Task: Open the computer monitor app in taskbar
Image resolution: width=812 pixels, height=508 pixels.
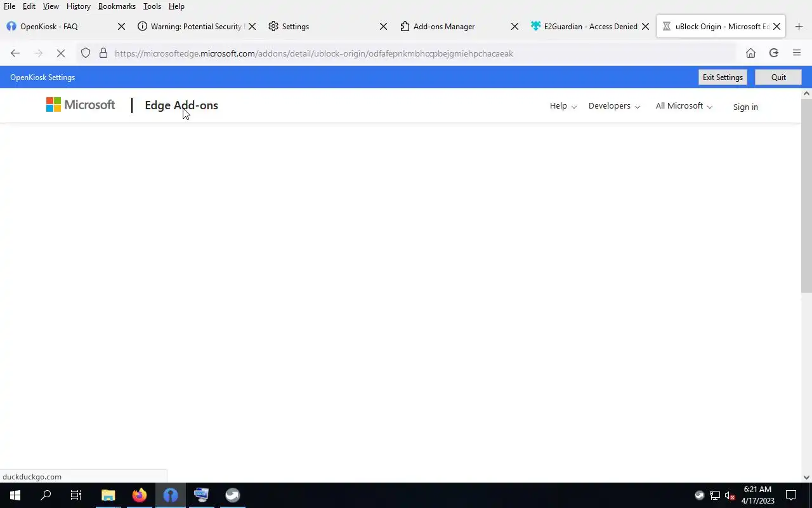Action: (202, 495)
